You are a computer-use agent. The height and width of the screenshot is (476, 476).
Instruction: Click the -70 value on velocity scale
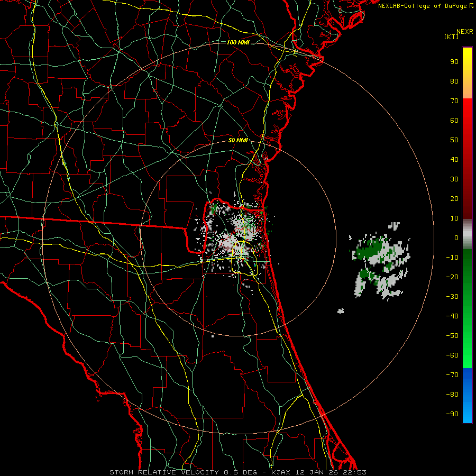452,375
